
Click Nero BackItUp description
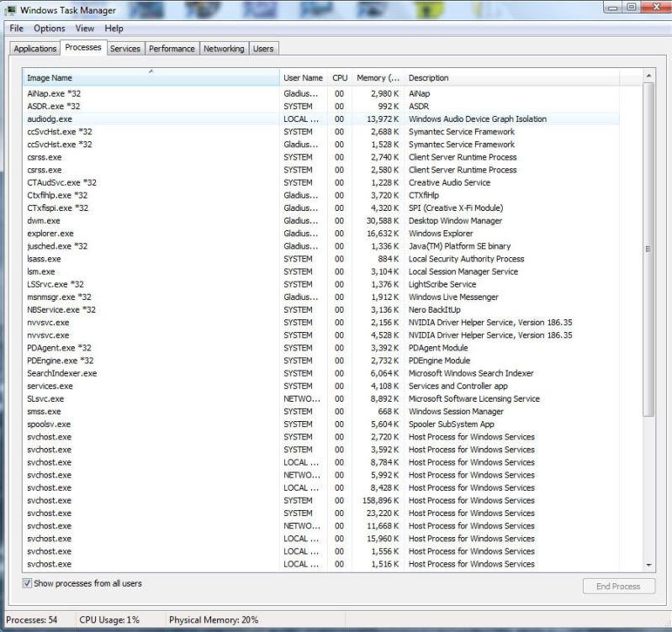pos(435,309)
